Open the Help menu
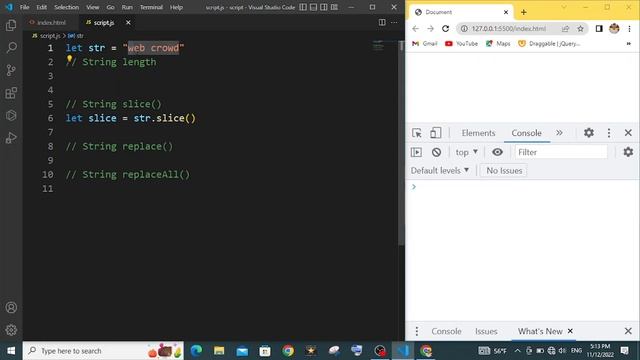The height and width of the screenshot is (360, 640). tap(176, 7)
